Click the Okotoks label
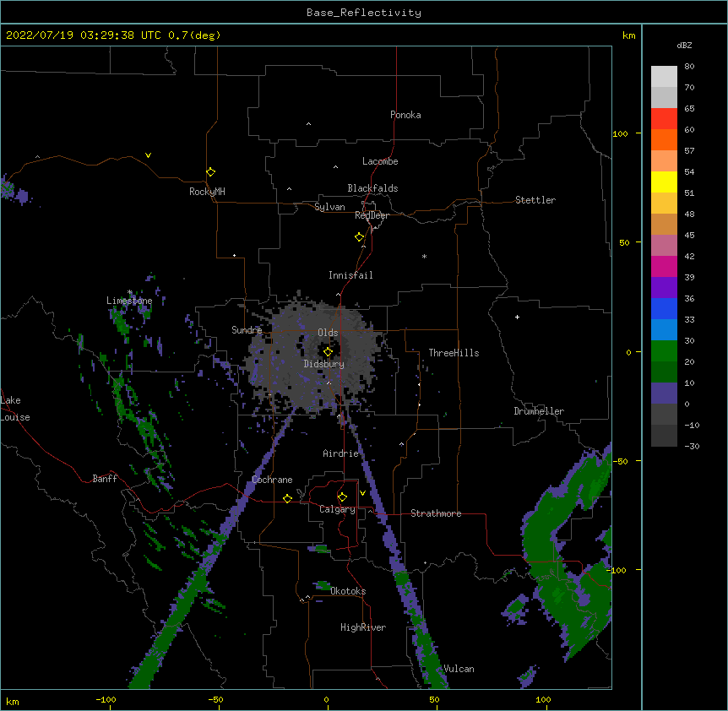Viewport: 728px width, 711px height. tap(348, 591)
